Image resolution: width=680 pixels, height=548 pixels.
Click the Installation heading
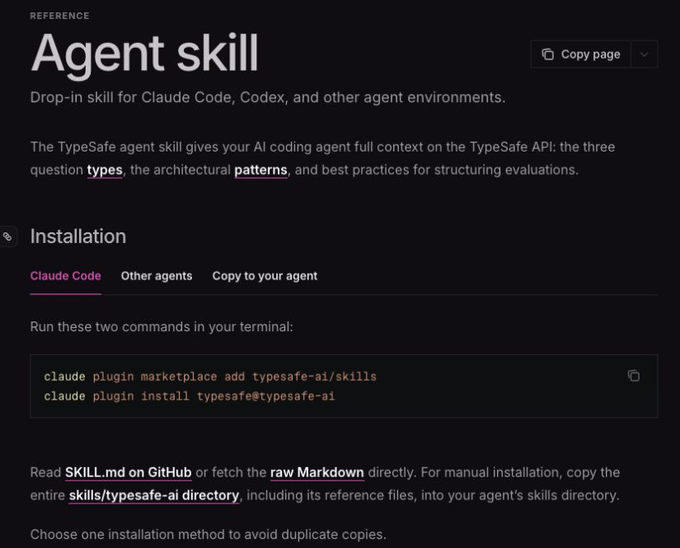pos(78,236)
